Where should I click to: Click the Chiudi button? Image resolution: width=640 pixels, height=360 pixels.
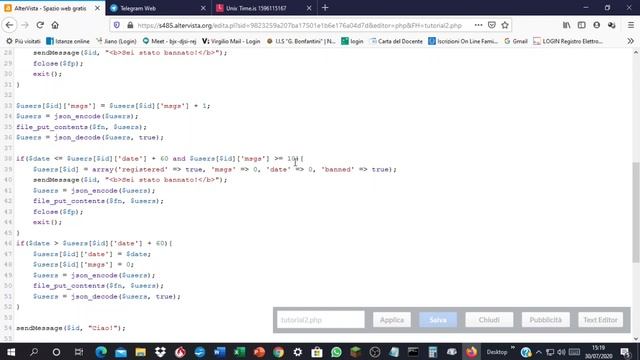(489, 320)
